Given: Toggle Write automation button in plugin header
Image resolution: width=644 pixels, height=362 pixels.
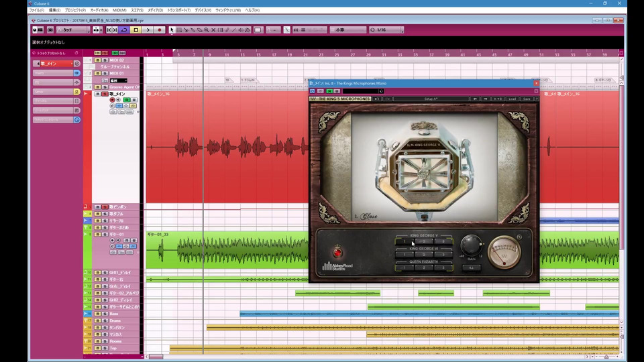Looking at the screenshot, I should coord(337,91).
